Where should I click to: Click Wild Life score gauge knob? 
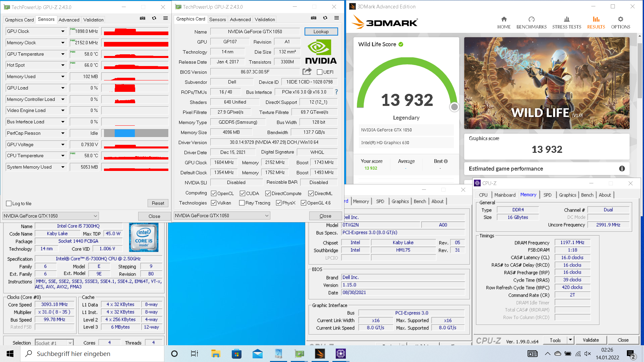(x=454, y=107)
